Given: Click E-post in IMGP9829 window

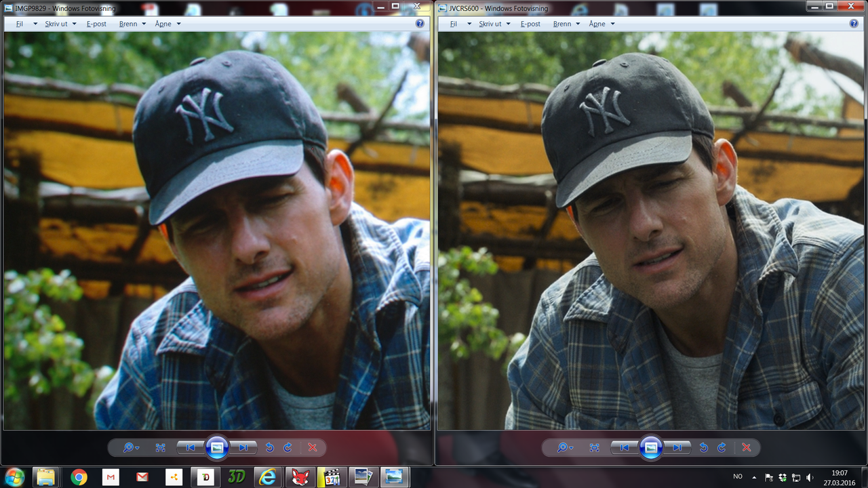Looking at the screenshot, I should tap(96, 24).
